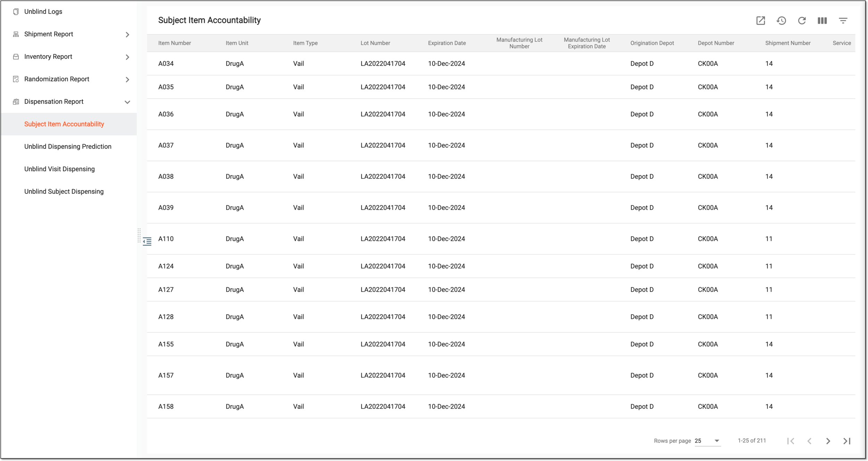Screen dimensions: 868x461
Task: Click Depot D in the A110 row
Action: (642, 239)
